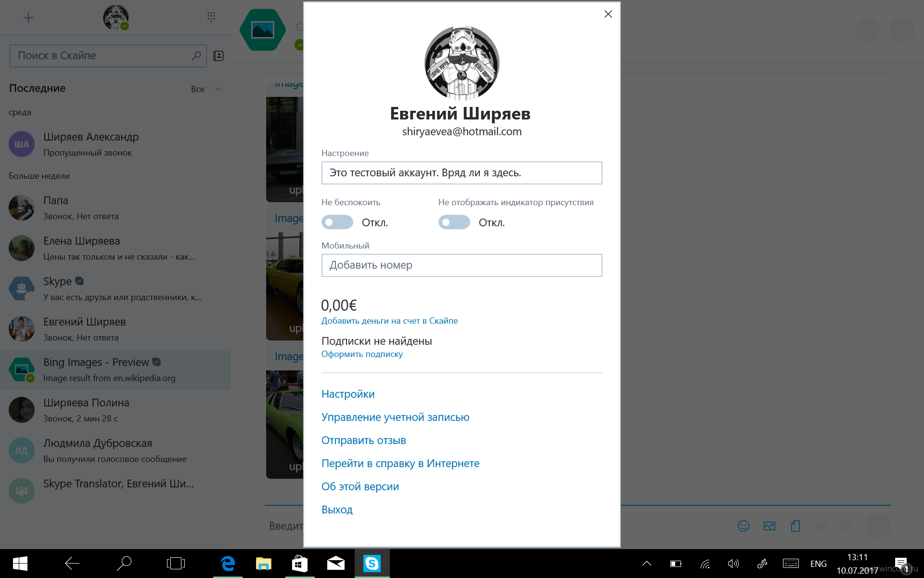The width and height of the screenshot is (924, 578).
Task: Click the 0,00€ balance amount
Action: coord(339,305)
